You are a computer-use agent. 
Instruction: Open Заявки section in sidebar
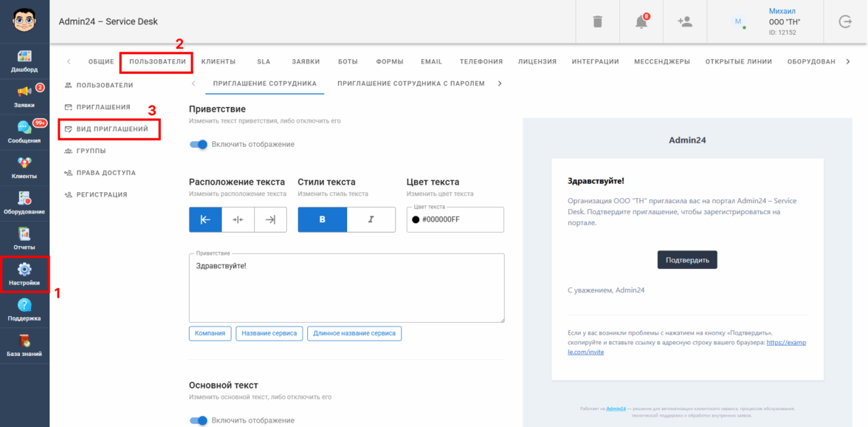24,95
